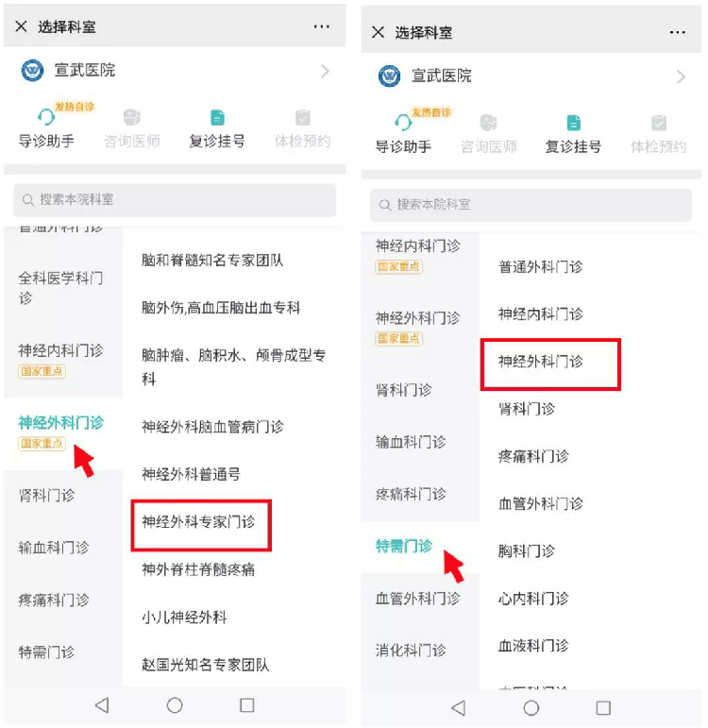Viewport: 708px width, 728px height.
Task: Tap 复诊挂号 document icon in left screen
Action: [217, 117]
